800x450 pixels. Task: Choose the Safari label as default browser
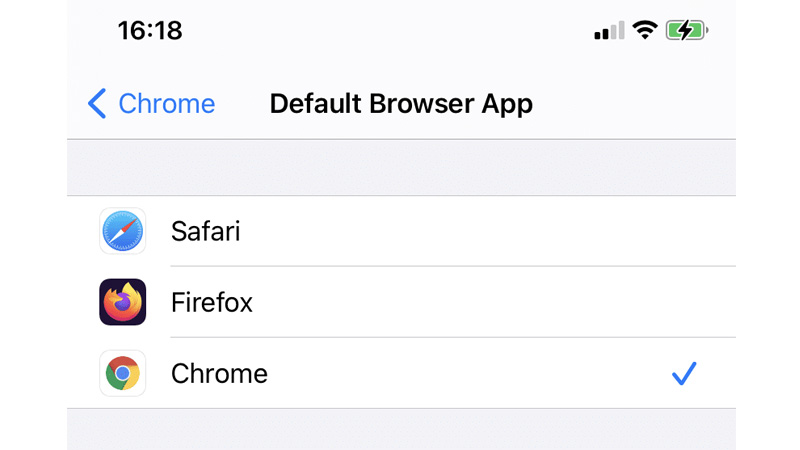pos(205,232)
